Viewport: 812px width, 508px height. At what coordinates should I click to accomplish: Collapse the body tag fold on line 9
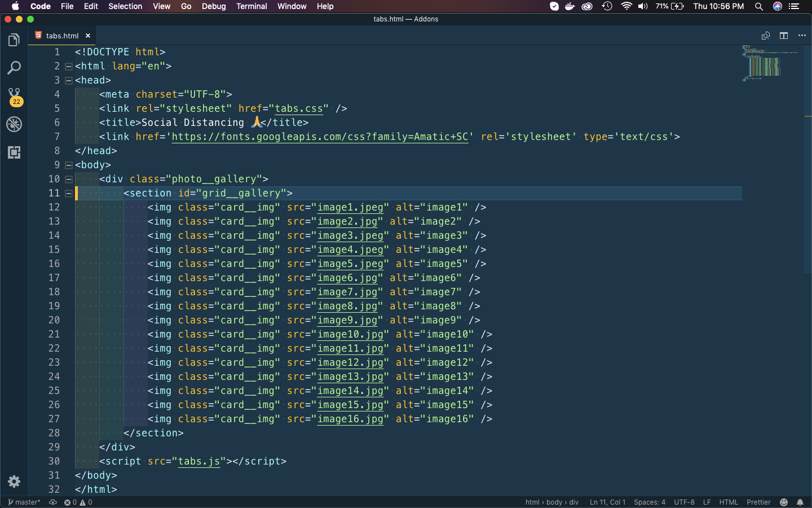click(69, 165)
